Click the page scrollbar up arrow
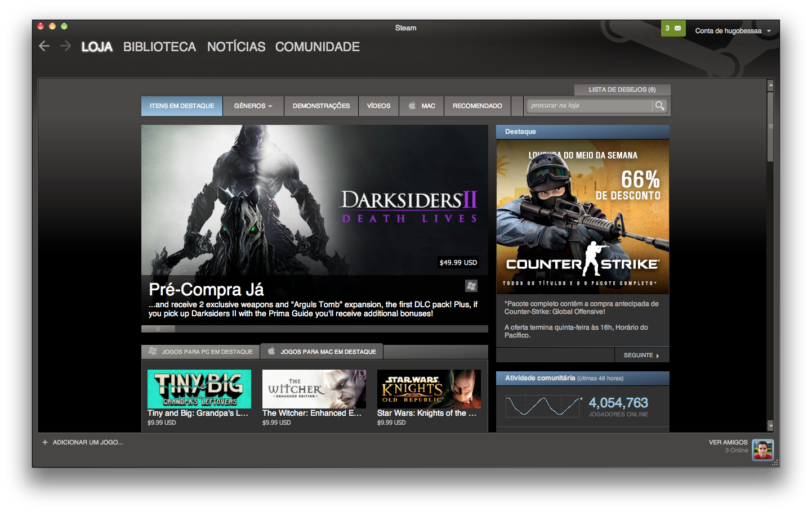 click(x=770, y=86)
